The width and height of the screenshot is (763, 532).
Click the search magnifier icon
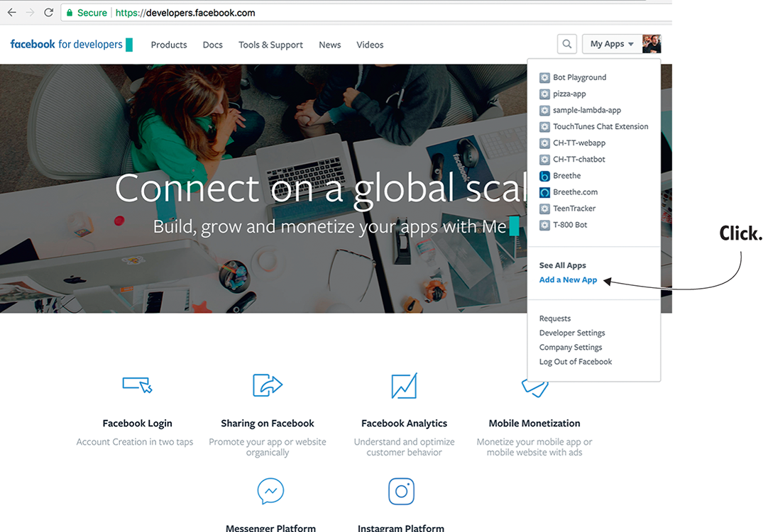(x=566, y=44)
